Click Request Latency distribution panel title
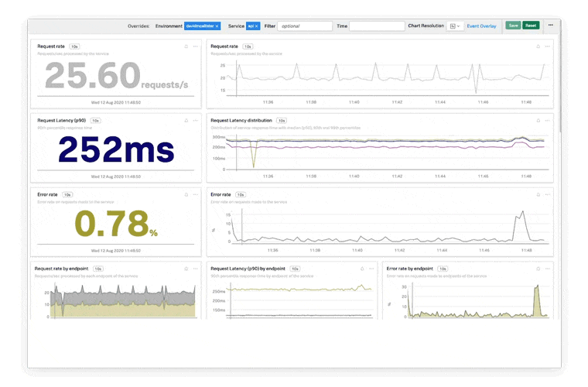588x387 pixels. [241, 121]
